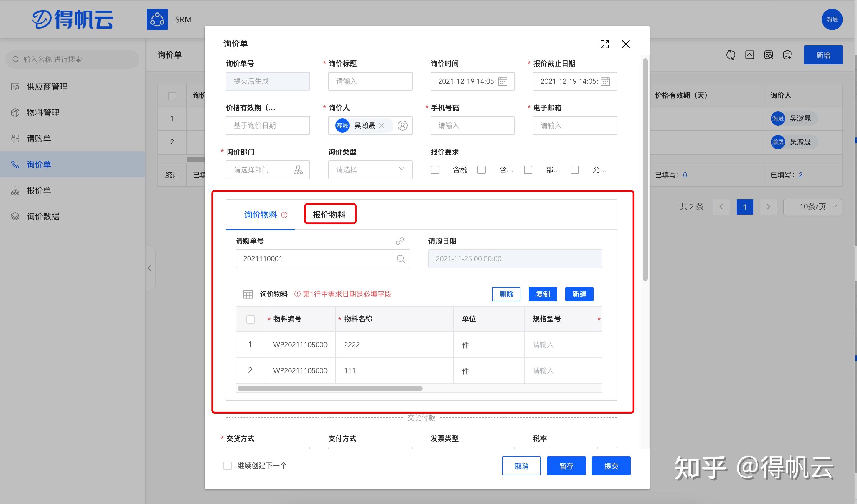Click the clipboard-add icon in the toolbar

787,55
